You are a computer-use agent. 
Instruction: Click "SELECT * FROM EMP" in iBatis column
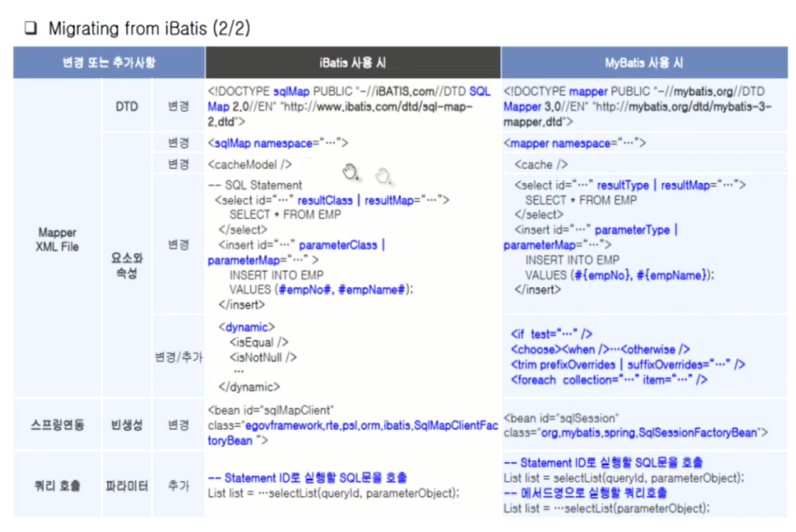(x=285, y=215)
